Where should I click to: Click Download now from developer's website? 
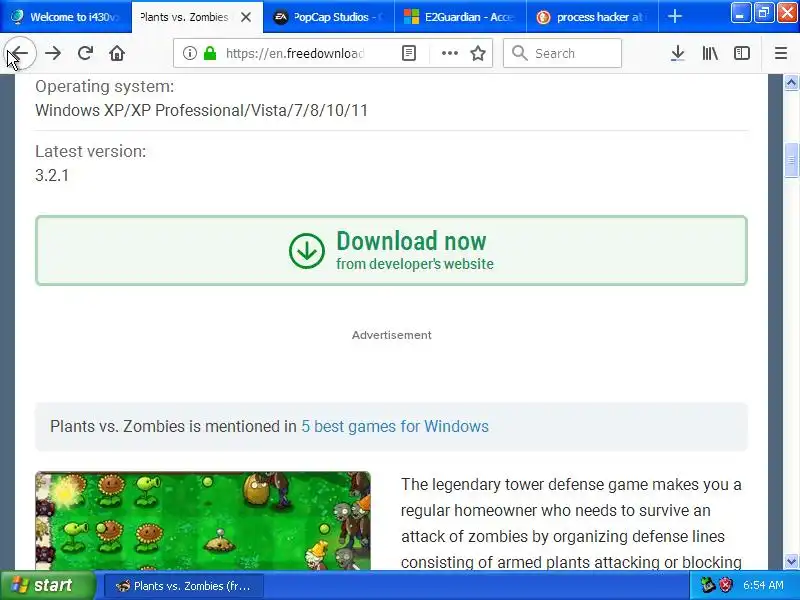[x=391, y=251]
